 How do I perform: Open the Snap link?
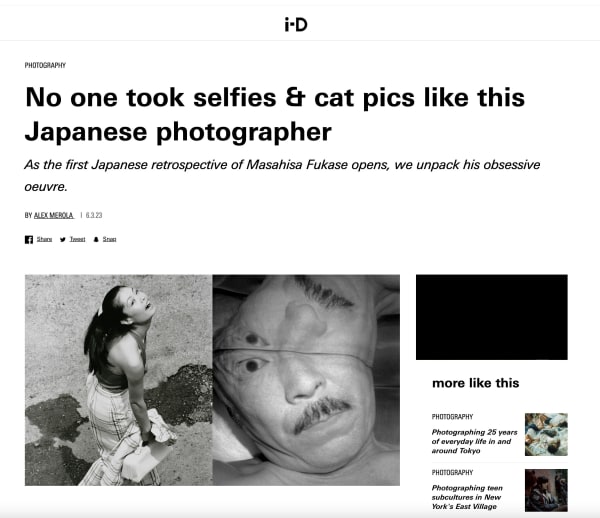click(109, 239)
